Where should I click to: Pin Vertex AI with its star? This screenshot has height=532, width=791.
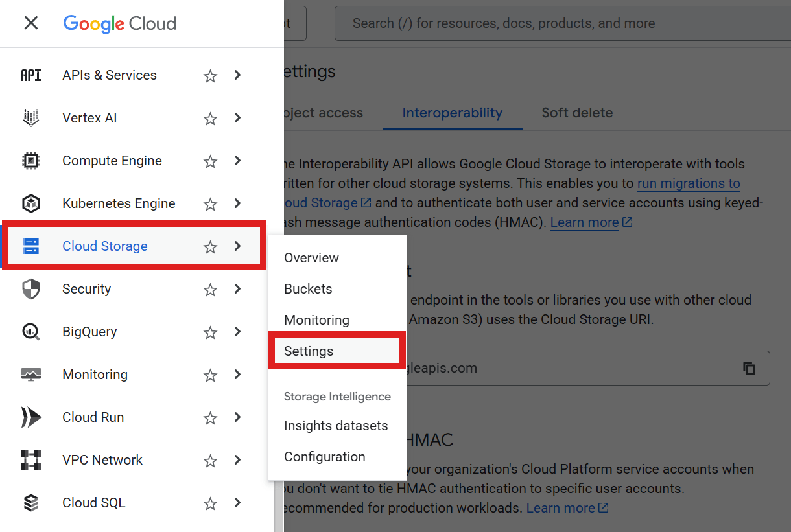click(x=210, y=119)
